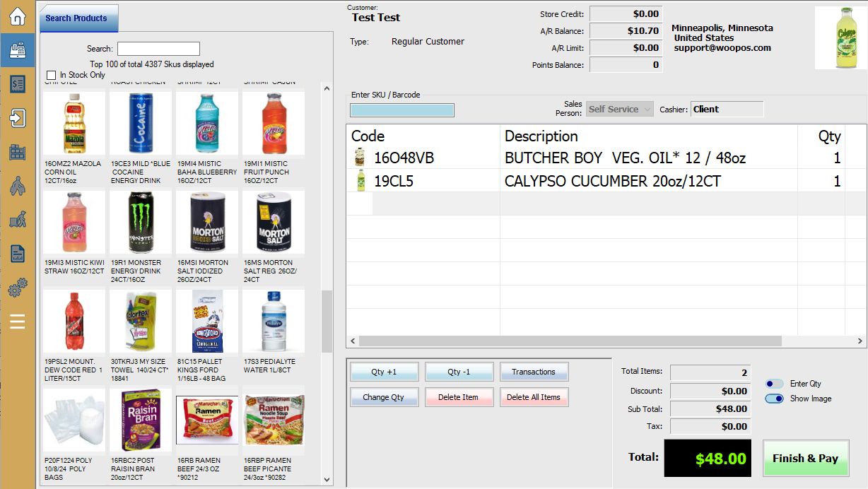
Task: Select CALYPSO CUCUMBER 20oz/12CT description cell
Action: pyautogui.click(x=649, y=181)
